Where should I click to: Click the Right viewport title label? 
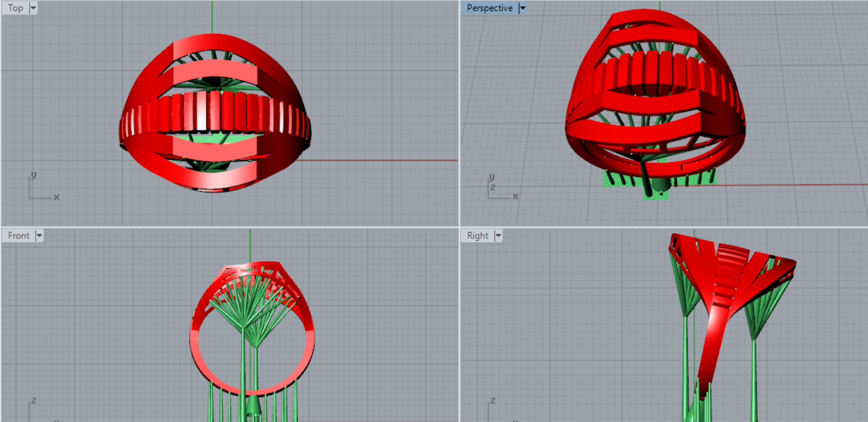(x=478, y=236)
